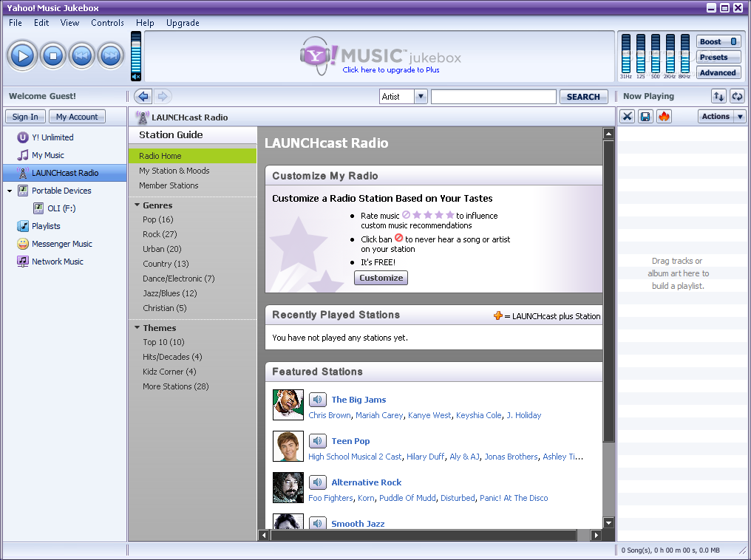751x560 pixels.
Task: Stop playback with the Stop button
Action: [x=52, y=56]
